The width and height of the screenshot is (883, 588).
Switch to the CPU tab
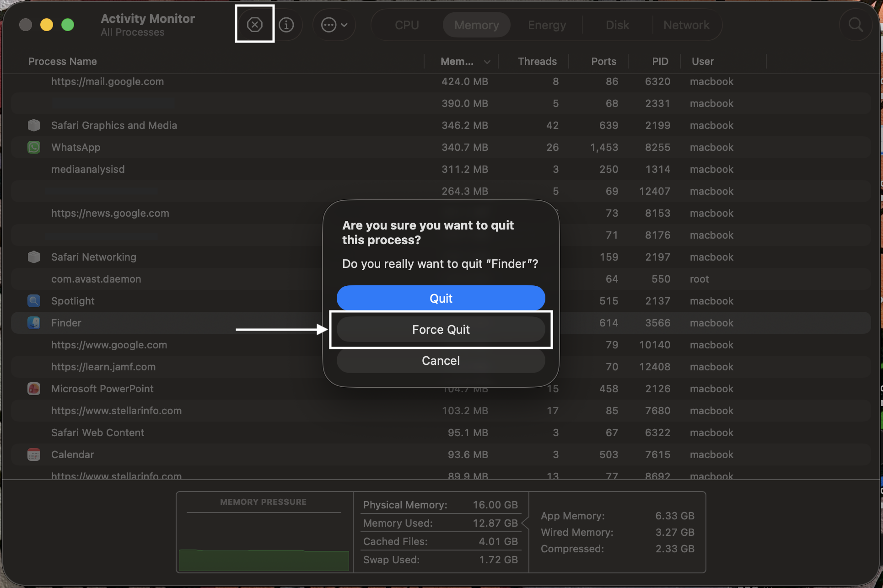pyautogui.click(x=406, y=24)
